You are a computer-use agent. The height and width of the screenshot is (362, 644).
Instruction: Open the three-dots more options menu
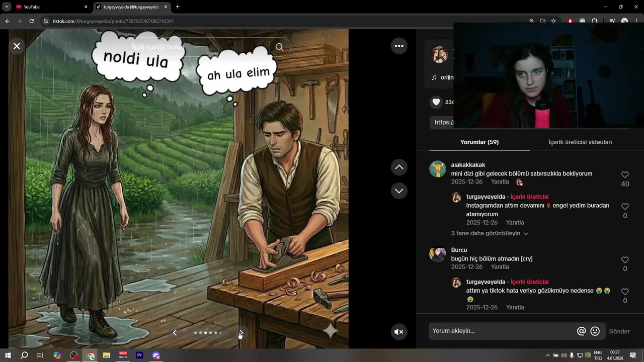tap(399, 46)
